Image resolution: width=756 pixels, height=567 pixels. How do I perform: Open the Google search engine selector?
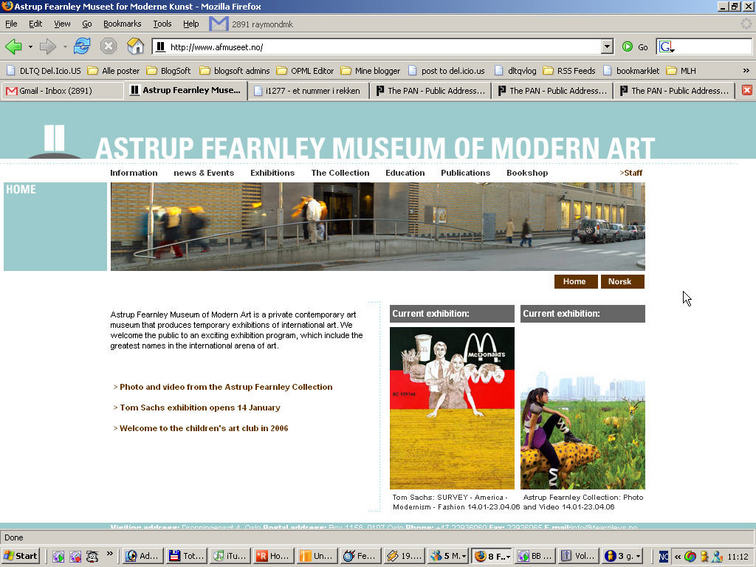(667, 47)
